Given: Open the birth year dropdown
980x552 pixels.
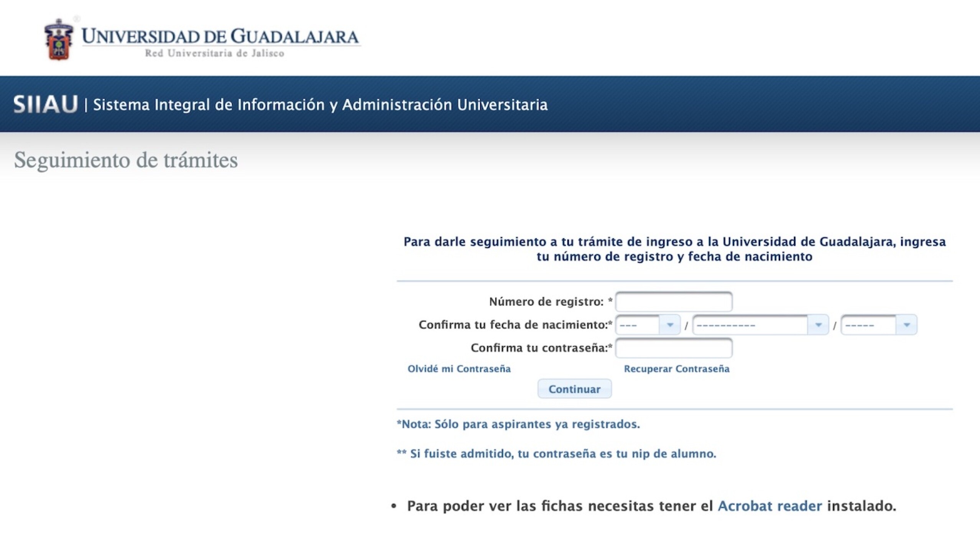Looking at the screenshot, I should point(878,325).
